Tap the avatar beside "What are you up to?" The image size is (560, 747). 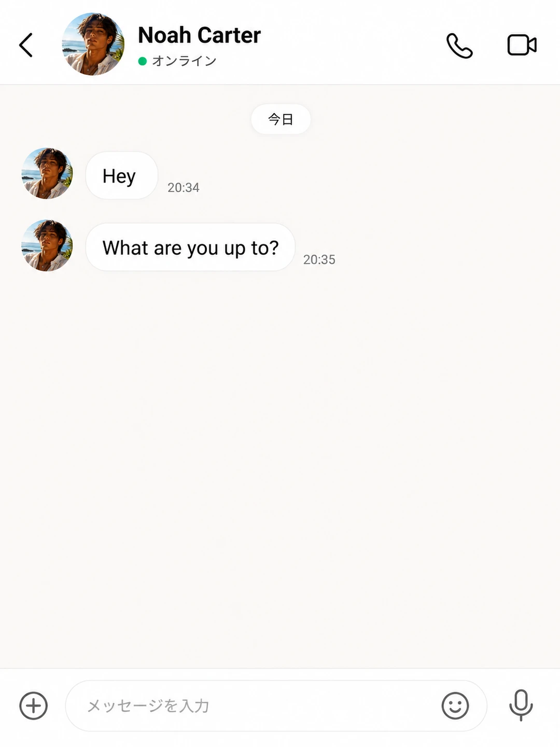[47, 245]
